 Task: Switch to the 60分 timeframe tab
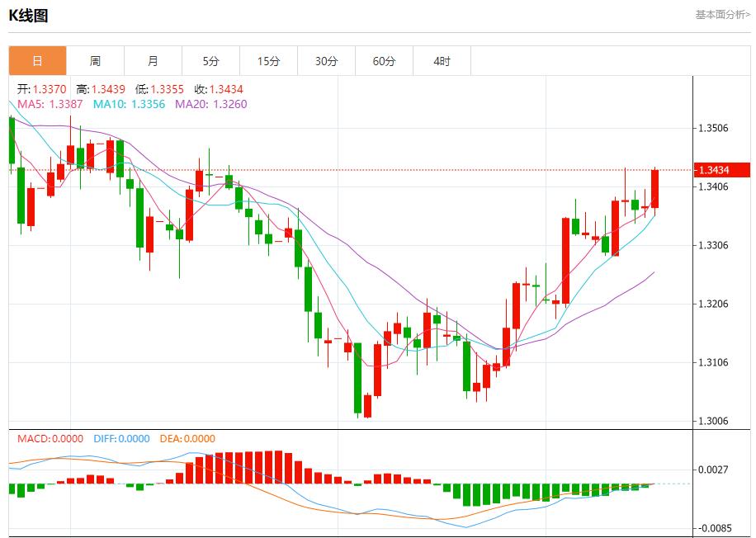pos(384,61)
